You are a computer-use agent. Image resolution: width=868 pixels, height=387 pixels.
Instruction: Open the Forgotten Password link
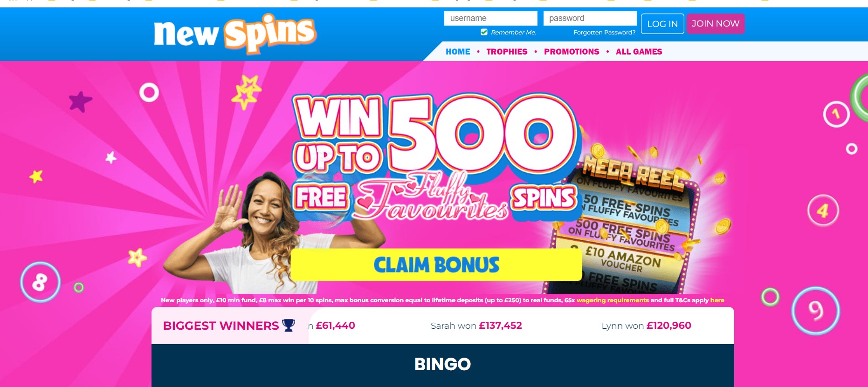click(604, 32)
